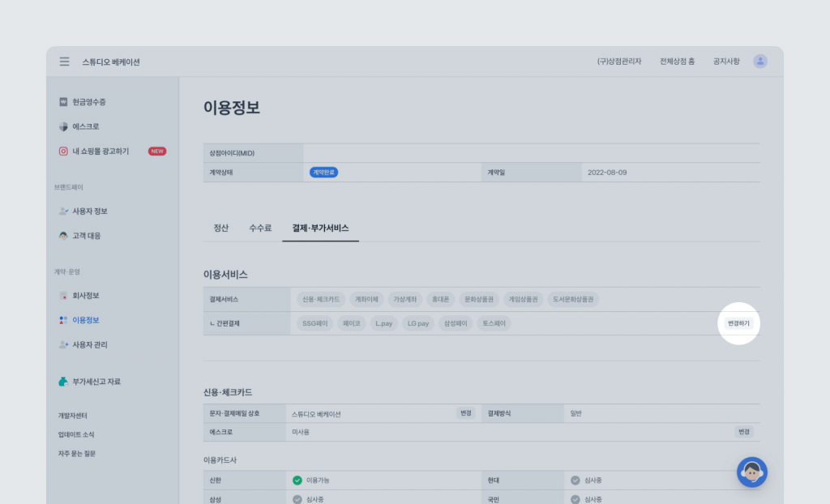Image resolution: width=830 pixels, height=504 pixels.
Task: Click the 삼성페이 chip
Action: point(456,323)
